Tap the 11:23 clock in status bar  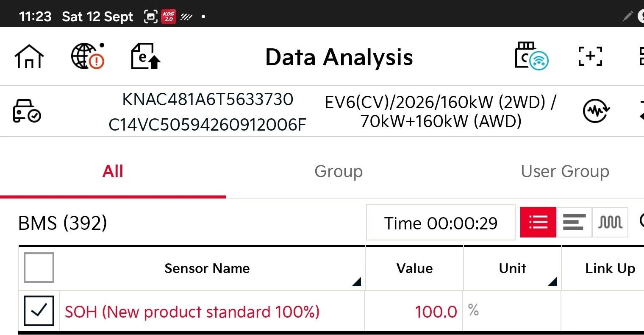tap(35, 17)
